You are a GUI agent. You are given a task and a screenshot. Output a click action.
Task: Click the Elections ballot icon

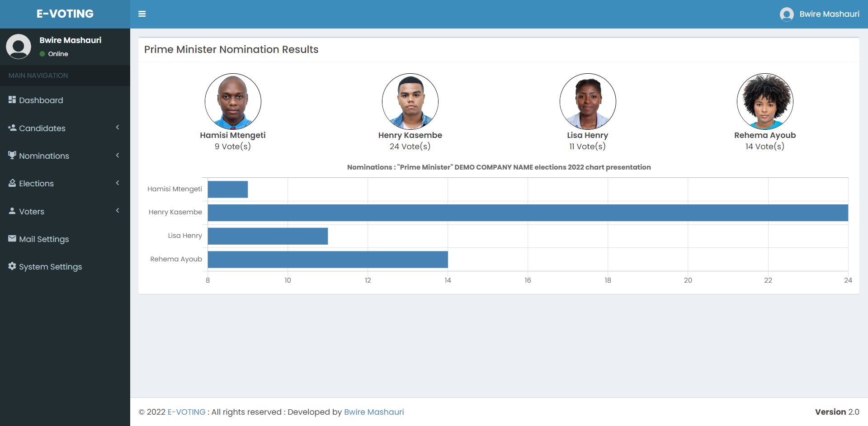(x=12, y=183)
